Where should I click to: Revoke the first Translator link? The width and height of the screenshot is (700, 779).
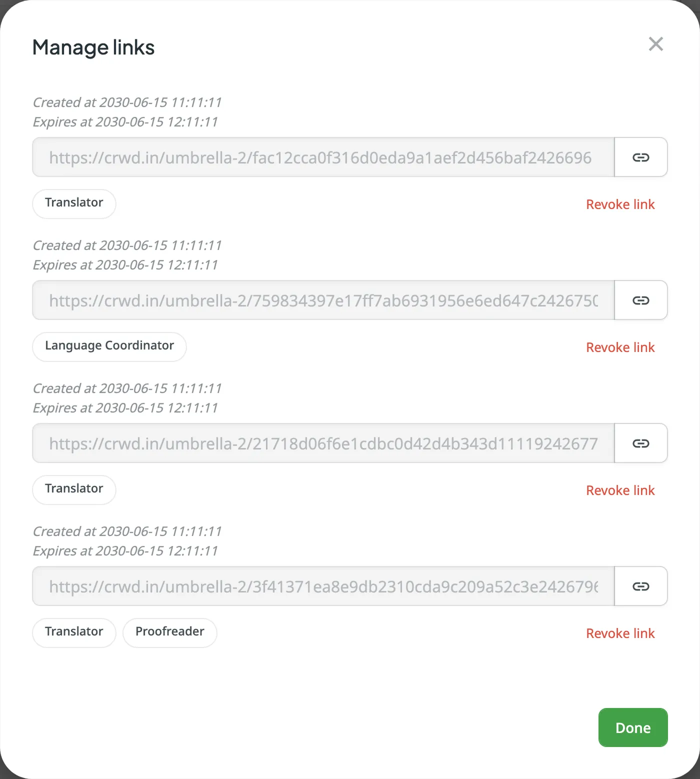[x=620, y=204]
